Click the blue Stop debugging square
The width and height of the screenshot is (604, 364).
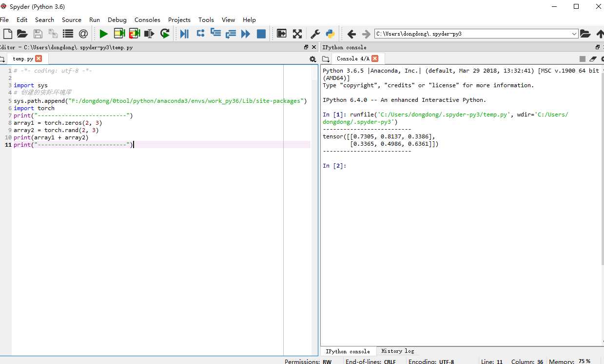click(261, 34)
